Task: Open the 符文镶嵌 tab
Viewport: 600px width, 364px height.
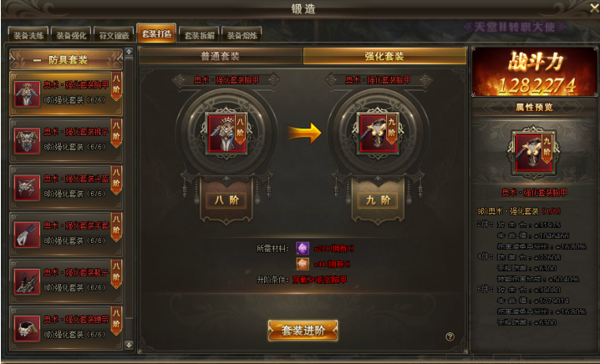Action: tap(114, 35)
